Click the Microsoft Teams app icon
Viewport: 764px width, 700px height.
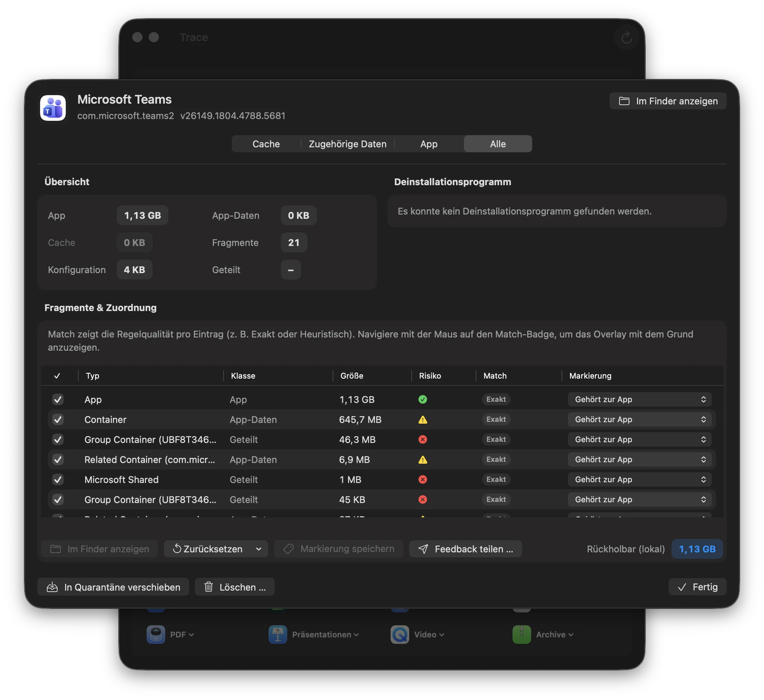point(53,108)
